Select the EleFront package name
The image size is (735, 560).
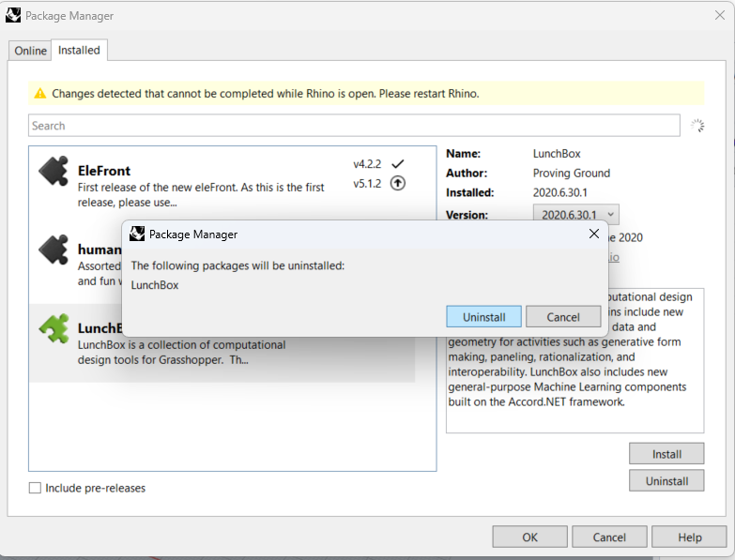[104, 171]
